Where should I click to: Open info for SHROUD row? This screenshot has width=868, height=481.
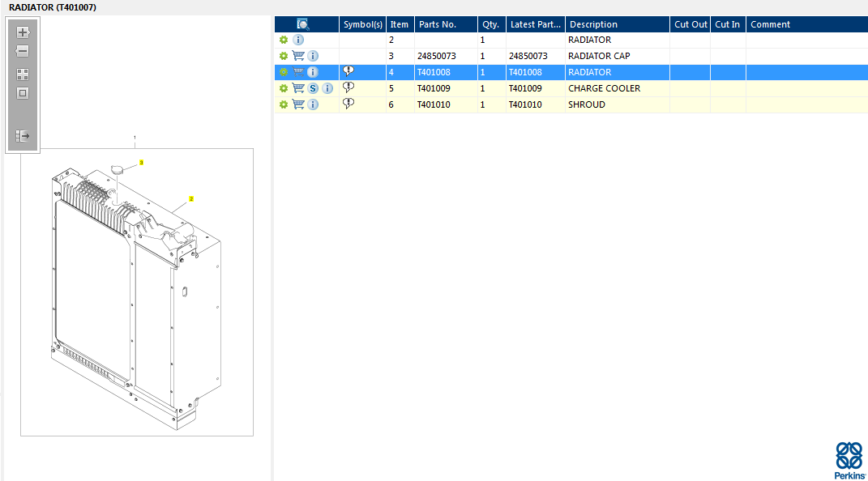click(313, 104)
